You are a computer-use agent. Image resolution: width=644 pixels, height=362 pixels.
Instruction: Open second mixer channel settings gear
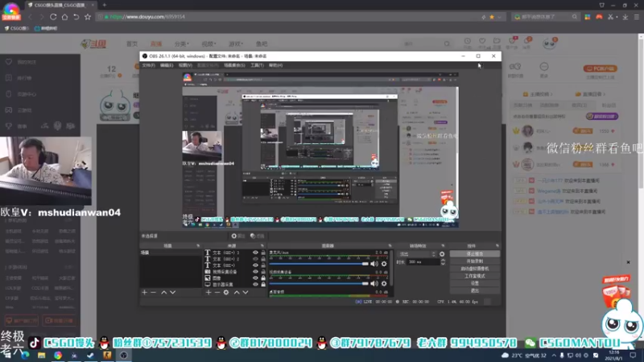click(384, 283)
